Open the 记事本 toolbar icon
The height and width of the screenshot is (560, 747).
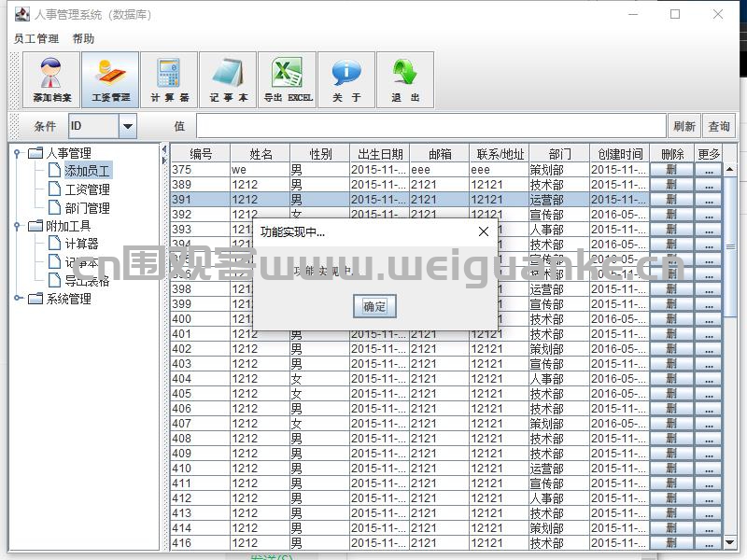pyautogui.click(x=228, y=79)
